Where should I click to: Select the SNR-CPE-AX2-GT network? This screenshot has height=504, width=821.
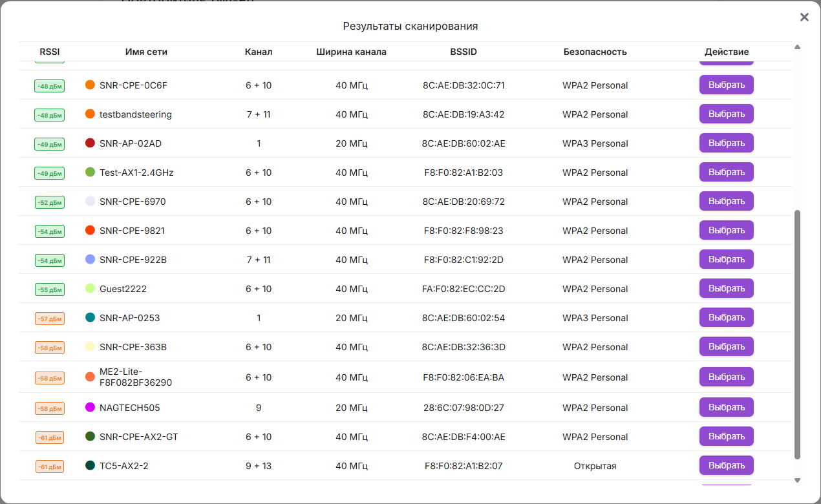pos(726,436)
